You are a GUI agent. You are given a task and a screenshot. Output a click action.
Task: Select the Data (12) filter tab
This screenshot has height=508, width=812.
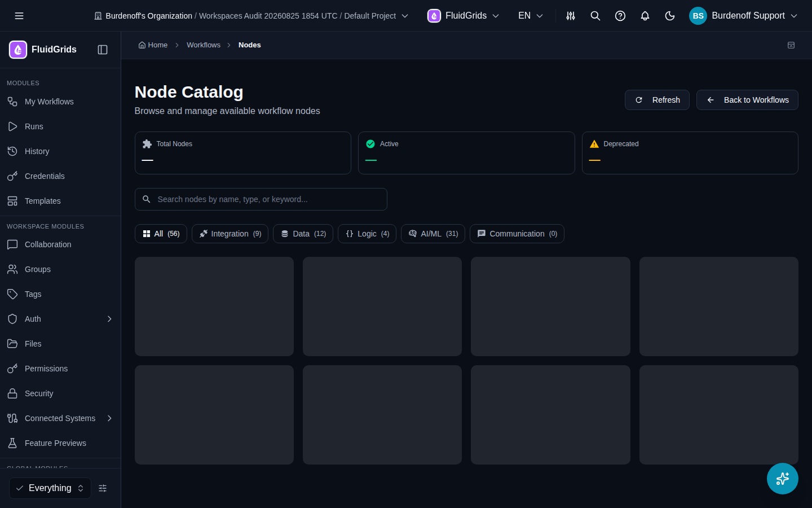point(303,234)
